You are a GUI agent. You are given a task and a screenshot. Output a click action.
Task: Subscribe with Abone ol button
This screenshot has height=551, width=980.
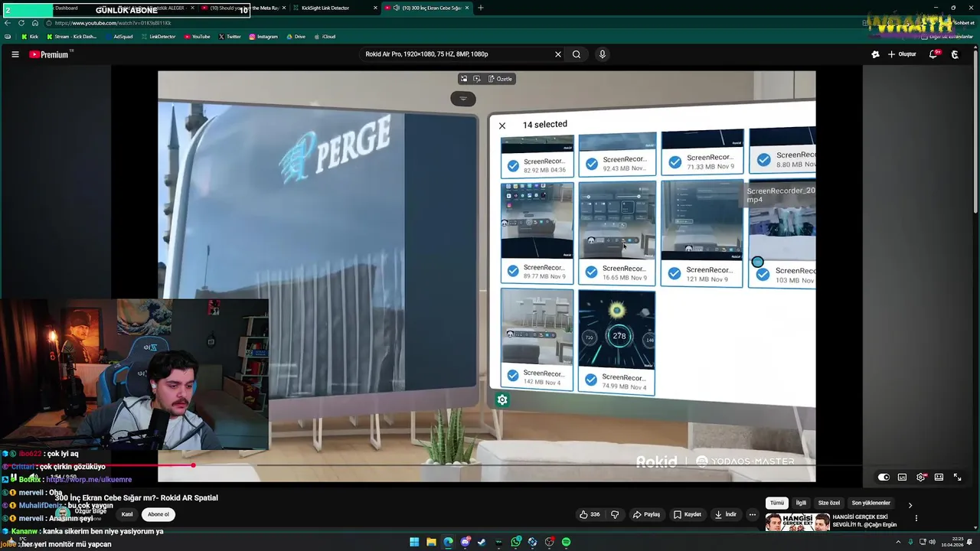tap(158, 514)
